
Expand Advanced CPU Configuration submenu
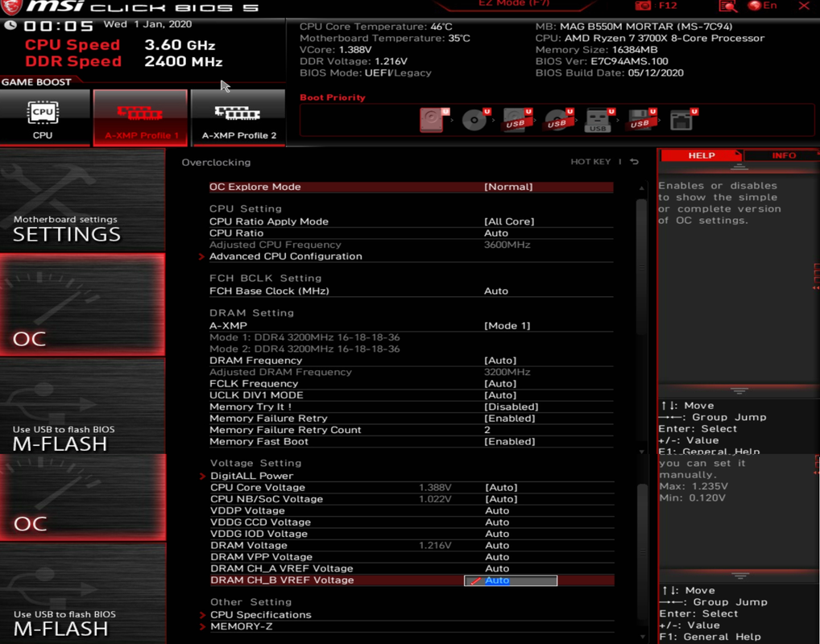point(285,256)
